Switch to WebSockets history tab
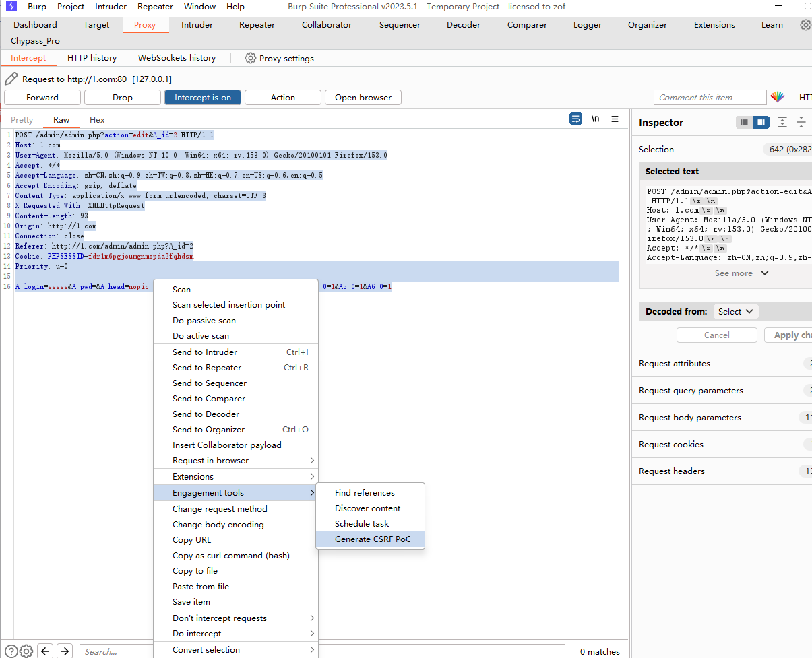Image resolution: width=812 pixels, height=658 pixels. click(177, 58)
